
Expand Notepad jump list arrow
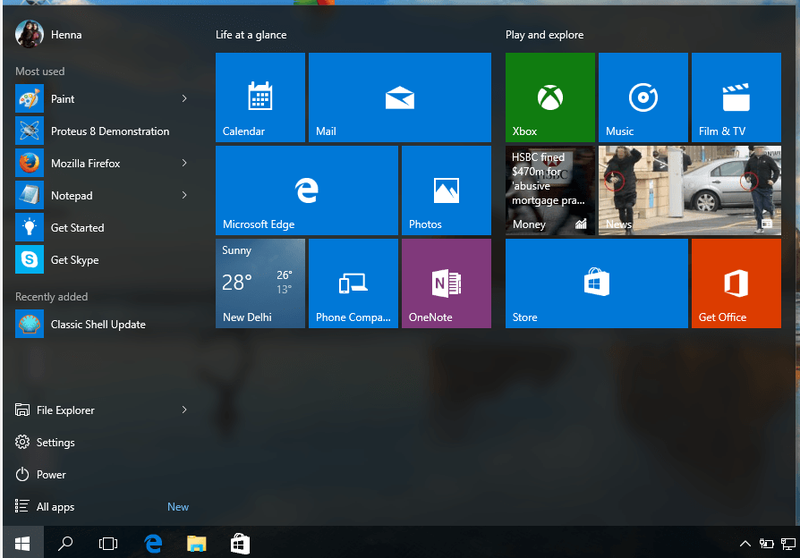pos(184,195)
